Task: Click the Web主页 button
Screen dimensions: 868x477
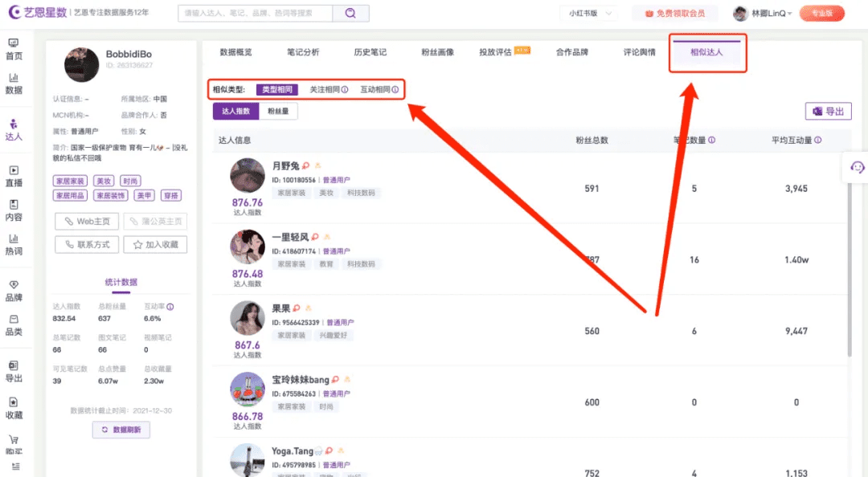Action: tap(87, 222)
